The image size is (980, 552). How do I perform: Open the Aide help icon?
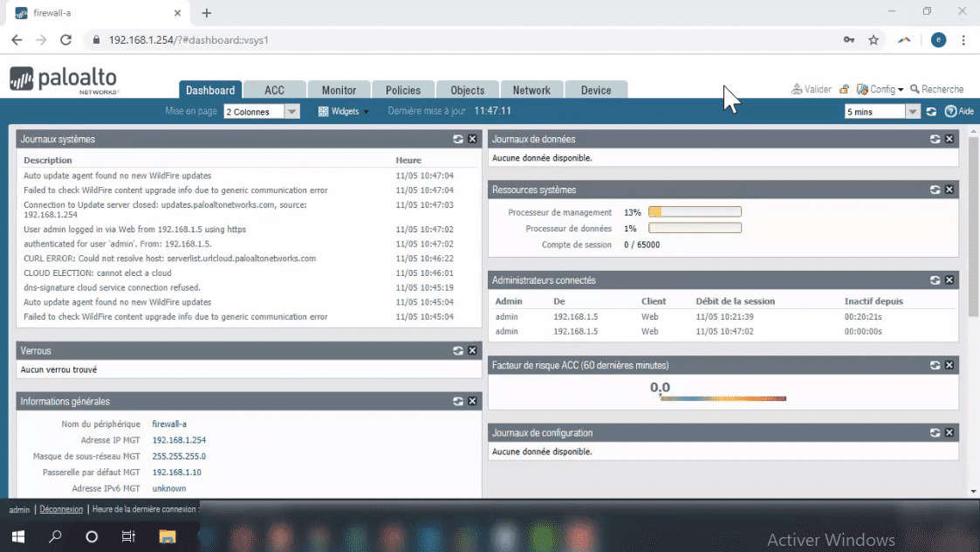pyautogui.click(x=951, y=112)
